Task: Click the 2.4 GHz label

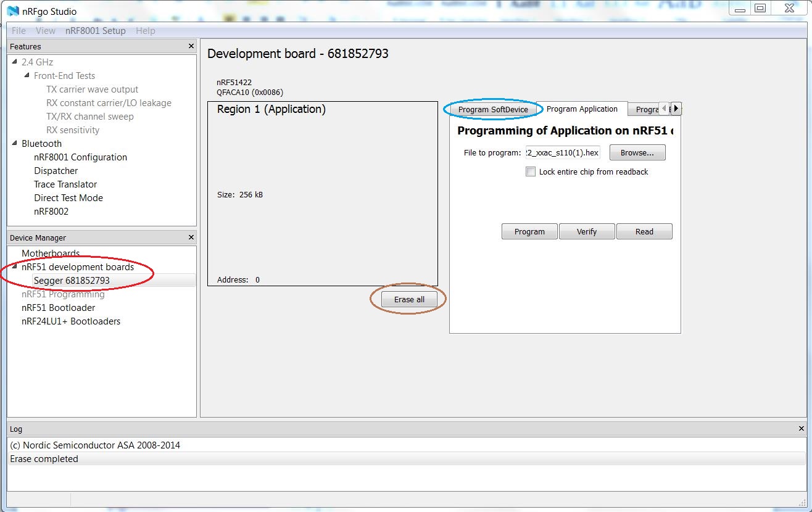Action: tap(38, 62)
